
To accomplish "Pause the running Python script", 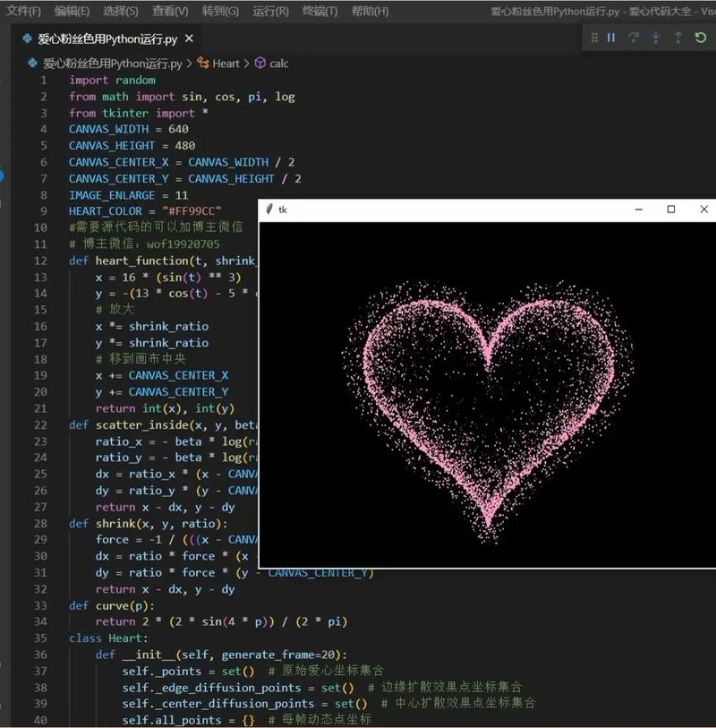I will [x=611, y=37].
